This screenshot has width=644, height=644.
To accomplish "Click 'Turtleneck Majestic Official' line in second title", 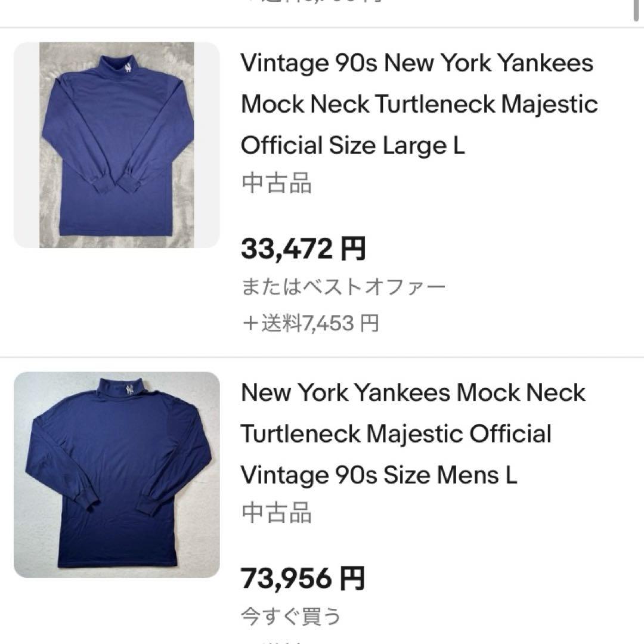I will pos(396,434).
